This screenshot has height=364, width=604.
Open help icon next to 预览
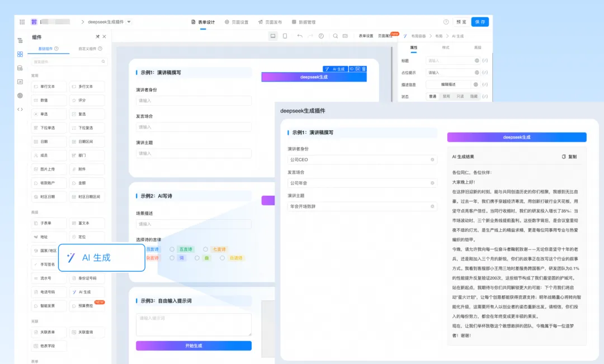(446, 22)
